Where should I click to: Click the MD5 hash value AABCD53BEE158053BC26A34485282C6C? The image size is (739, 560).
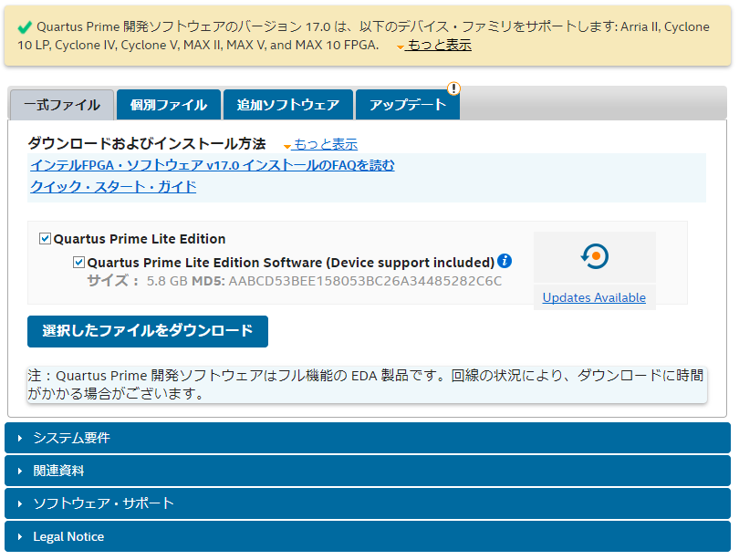365,281
